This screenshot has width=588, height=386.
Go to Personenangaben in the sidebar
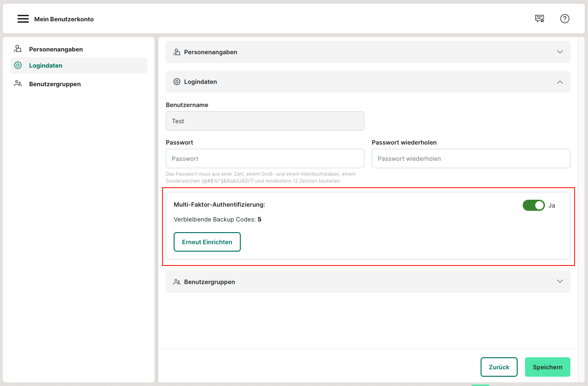pos(56,49)
